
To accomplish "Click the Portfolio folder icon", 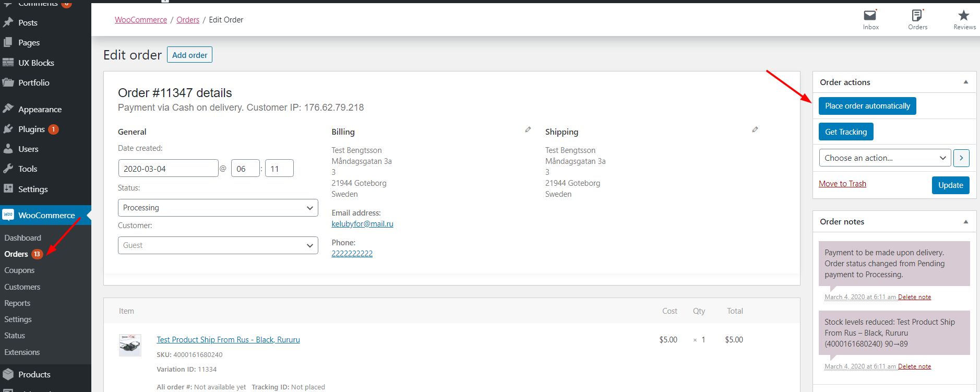I will 8,82.
